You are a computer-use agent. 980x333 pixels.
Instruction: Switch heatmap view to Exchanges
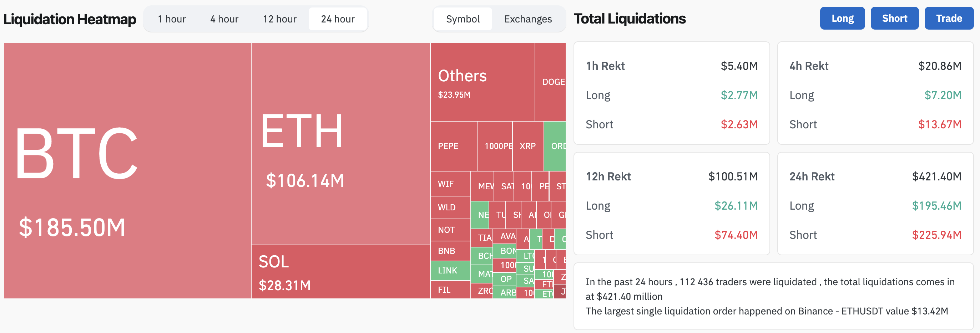[x=528, y=19]
